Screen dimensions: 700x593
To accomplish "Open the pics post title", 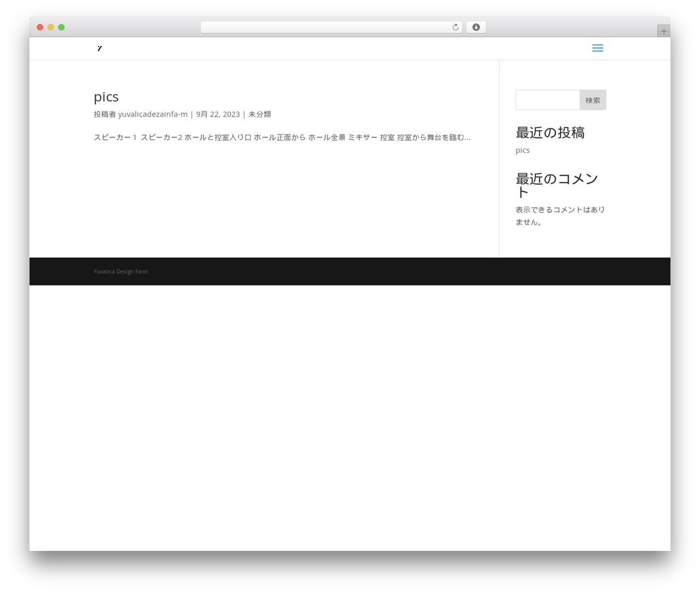I will coord(106,97).
